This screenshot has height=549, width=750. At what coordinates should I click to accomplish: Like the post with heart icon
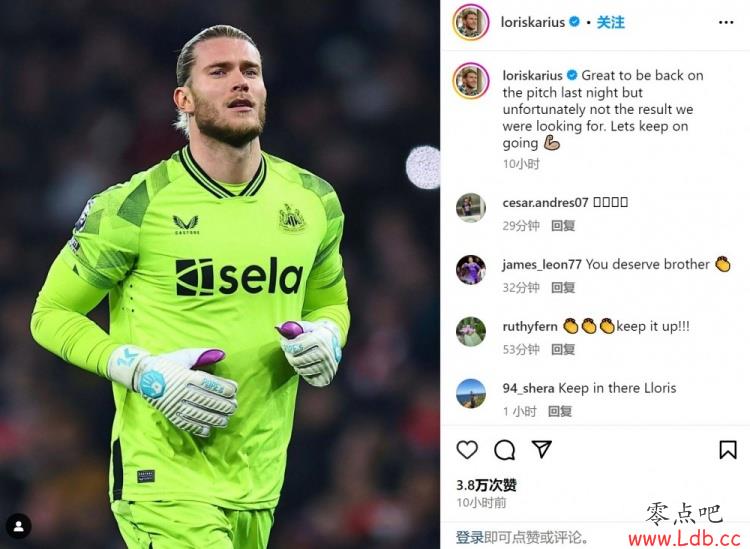pos(467,450)
